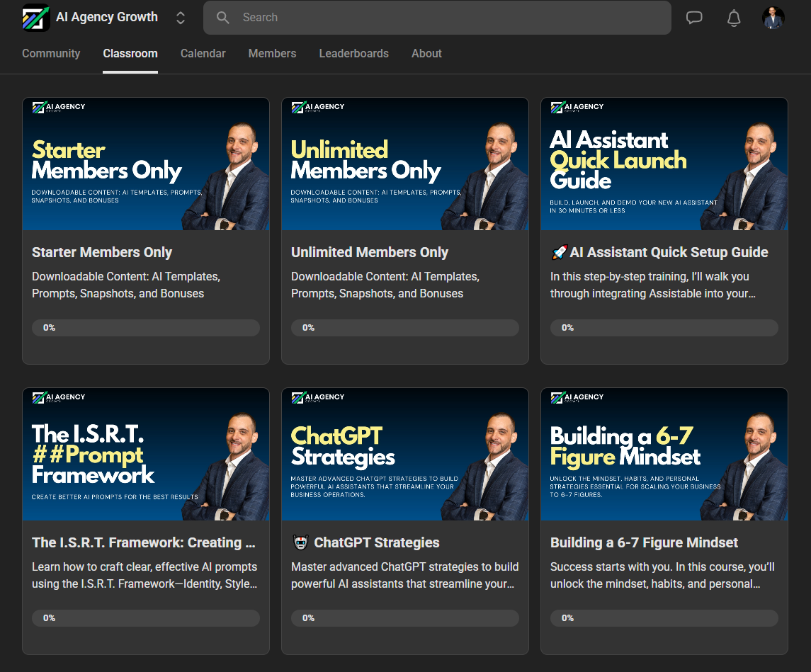811x672 pixels.
Task: Open Starter Members Only course title
Action: click(x=102, y=252)
